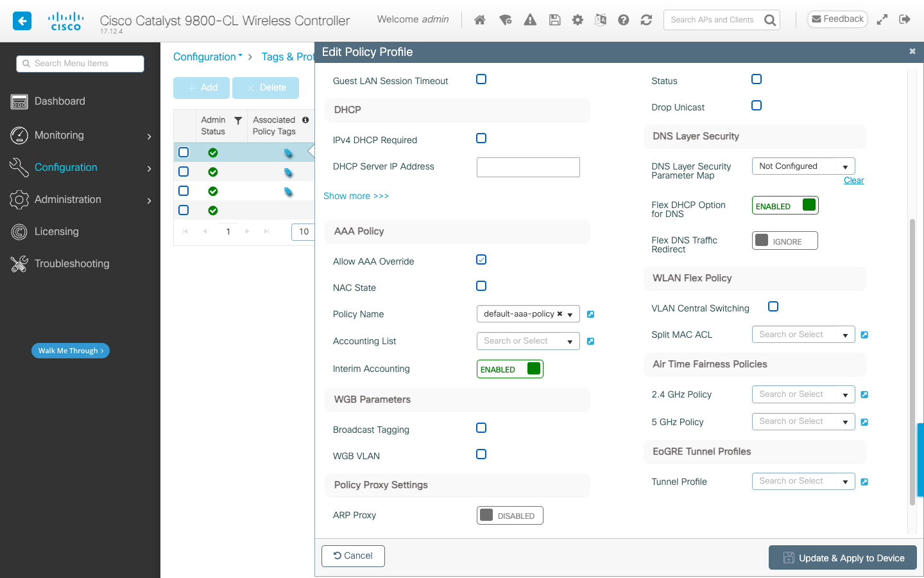Edit the Policy Name via its blue edit icon

point(590,314)
